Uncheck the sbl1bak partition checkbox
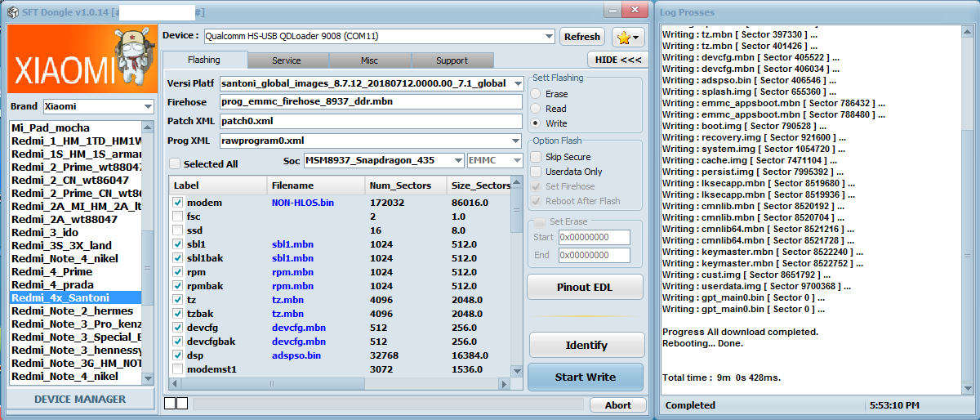Viewport: 980px width, 420px height. pyautogui.click(x=178, y=258)
